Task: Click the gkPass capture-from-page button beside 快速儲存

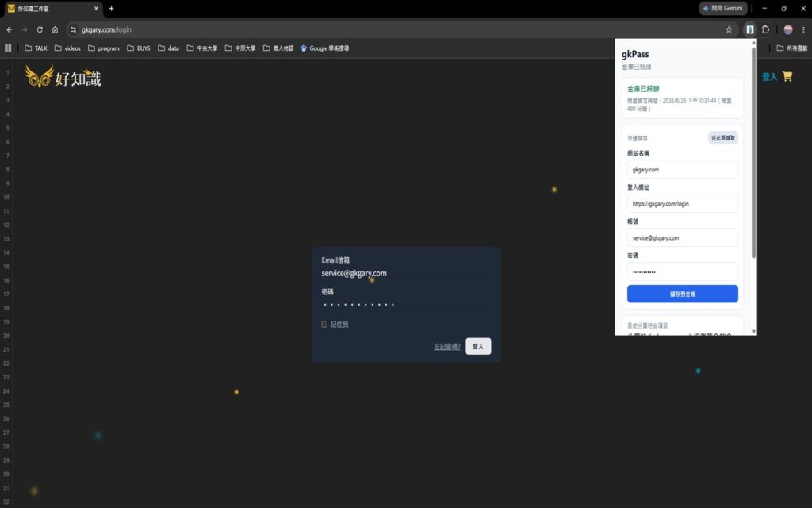Action: click(x=723, y=138)
